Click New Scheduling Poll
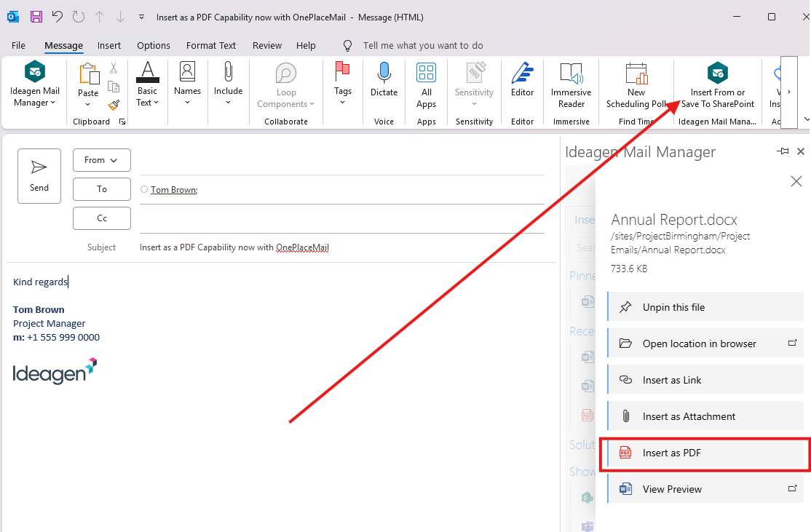The width and height of the screenshot is (811, 532). click(636, 85)
